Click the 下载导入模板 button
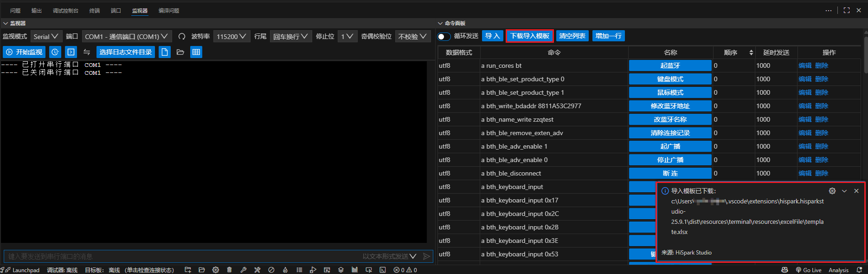The image size is (868, 274). click(529, 36)
